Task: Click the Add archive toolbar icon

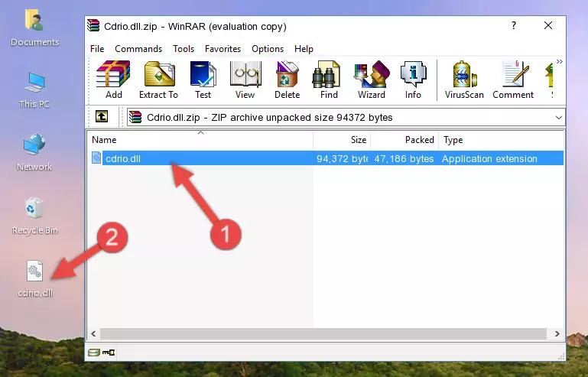Action: pyautogui.click(x=113, y=80)
